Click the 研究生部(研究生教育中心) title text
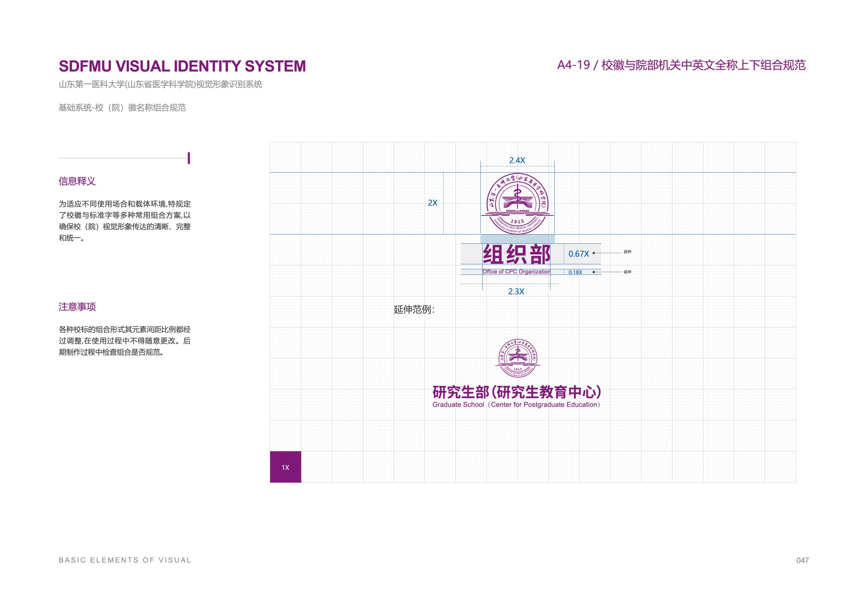The width and height of the screenshot is (868, 614). tap(517, 392)
